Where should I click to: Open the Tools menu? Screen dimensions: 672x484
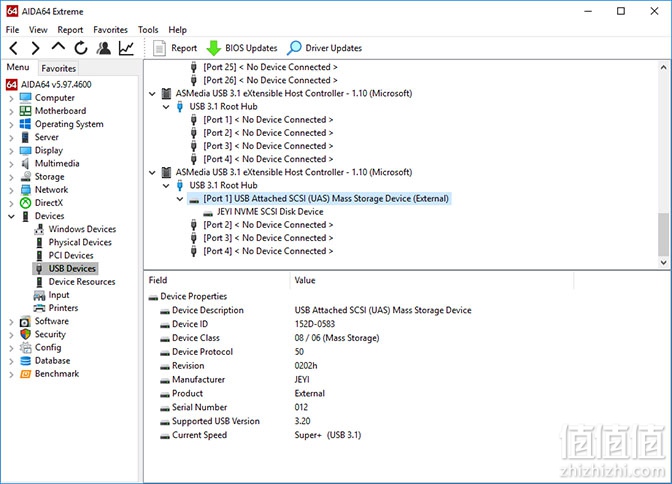click(148, 30)
